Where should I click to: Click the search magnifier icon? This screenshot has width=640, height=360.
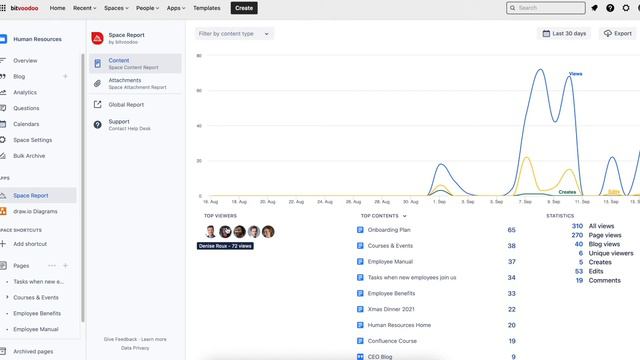point(512,8)
